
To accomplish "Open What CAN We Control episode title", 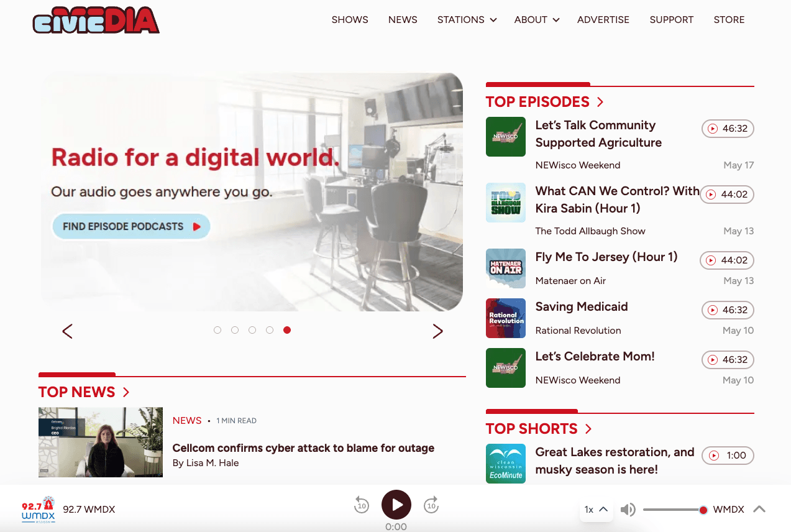I will 618,199.
